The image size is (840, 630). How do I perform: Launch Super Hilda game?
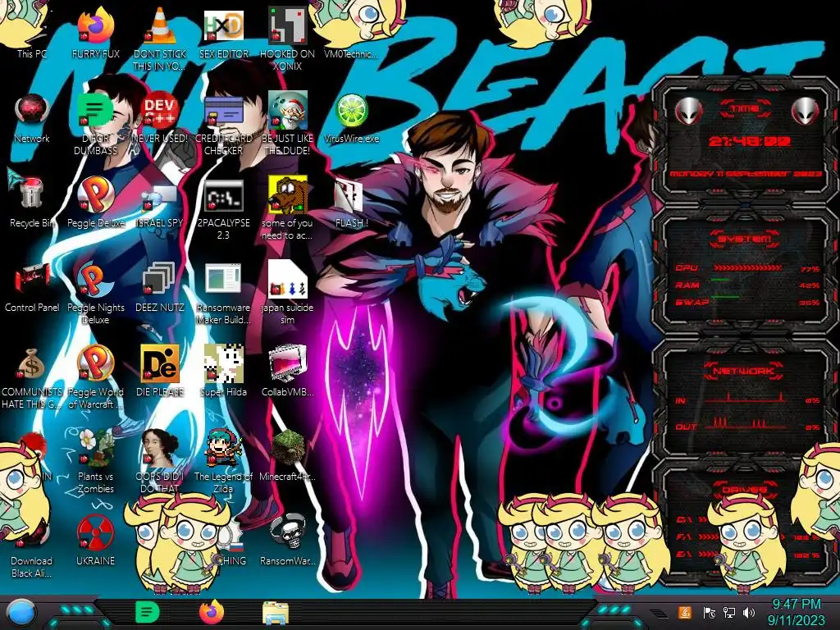point(224,371)
